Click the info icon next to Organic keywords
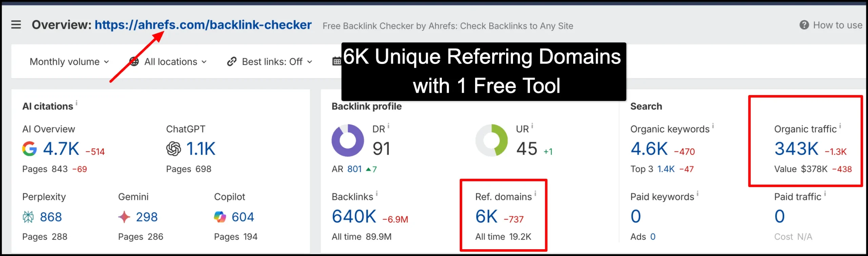868x256 pixels. coord(713,126)
